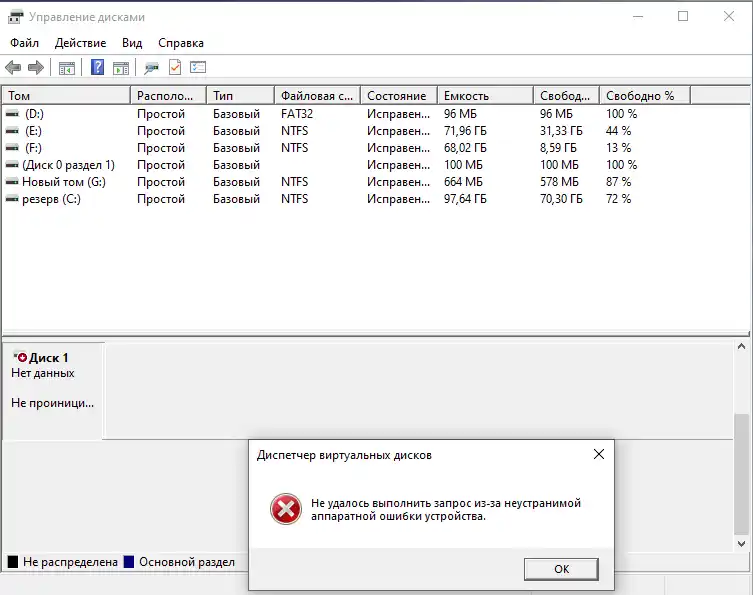753x595 pixels.
Task: Click the disk pane vertical scrollbar thumb
Action: [x=741, y=473]
